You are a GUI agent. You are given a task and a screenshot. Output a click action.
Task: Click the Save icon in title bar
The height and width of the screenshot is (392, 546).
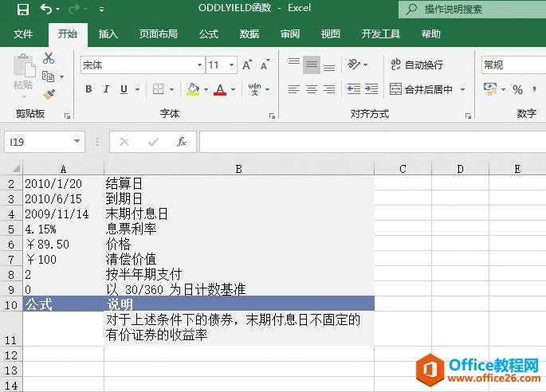23,9
